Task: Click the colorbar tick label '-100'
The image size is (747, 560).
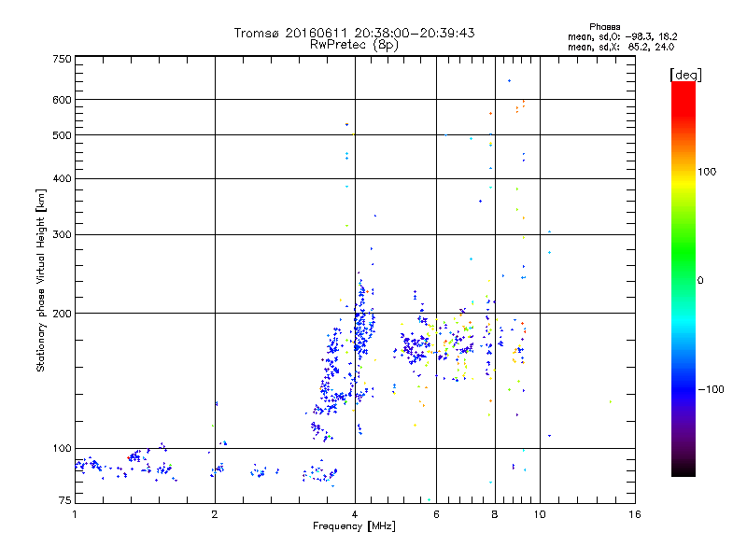Action: [x=711, y=389]
